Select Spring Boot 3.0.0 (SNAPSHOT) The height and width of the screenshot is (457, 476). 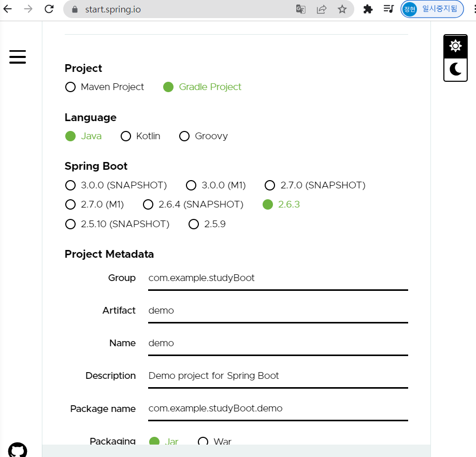116,185
